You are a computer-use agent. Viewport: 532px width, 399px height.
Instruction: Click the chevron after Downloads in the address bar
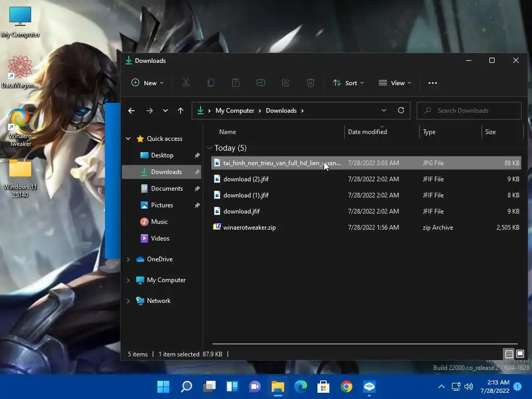pos(302,111)
